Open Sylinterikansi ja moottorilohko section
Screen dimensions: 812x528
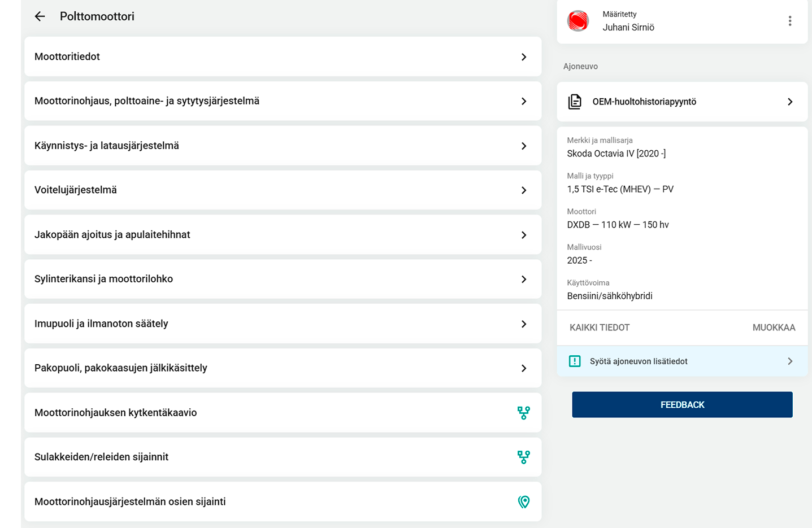pos(283,279)
